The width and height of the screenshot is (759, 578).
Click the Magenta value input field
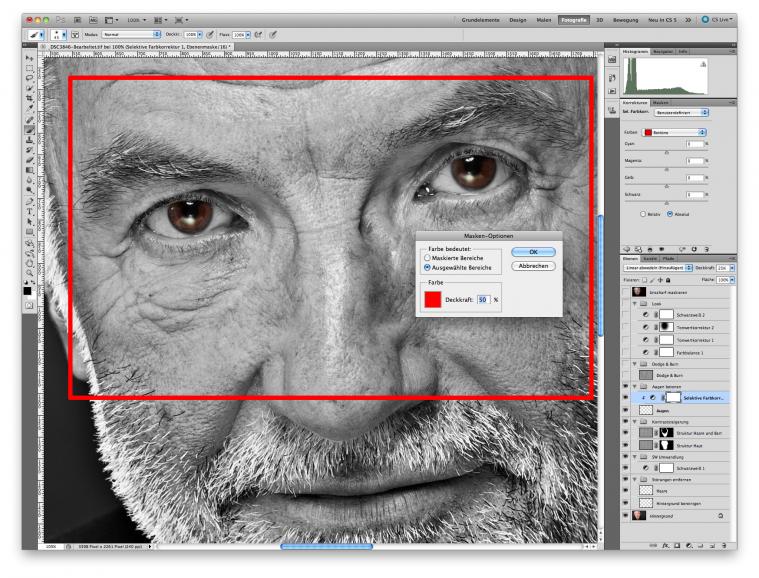(695, 161)
